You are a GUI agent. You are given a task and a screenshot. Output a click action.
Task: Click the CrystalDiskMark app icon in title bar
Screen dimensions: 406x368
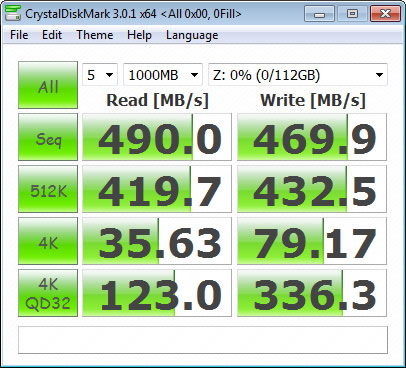click(13, 14)
